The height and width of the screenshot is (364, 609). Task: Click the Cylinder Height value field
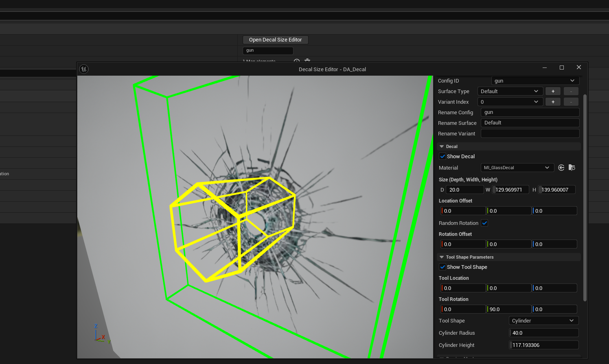coord(543,345)
